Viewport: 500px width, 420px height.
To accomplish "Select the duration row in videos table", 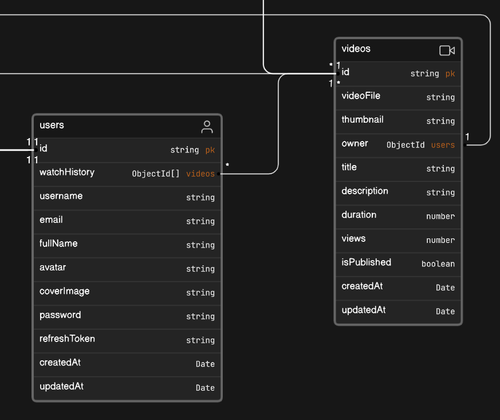I will 398,216.
